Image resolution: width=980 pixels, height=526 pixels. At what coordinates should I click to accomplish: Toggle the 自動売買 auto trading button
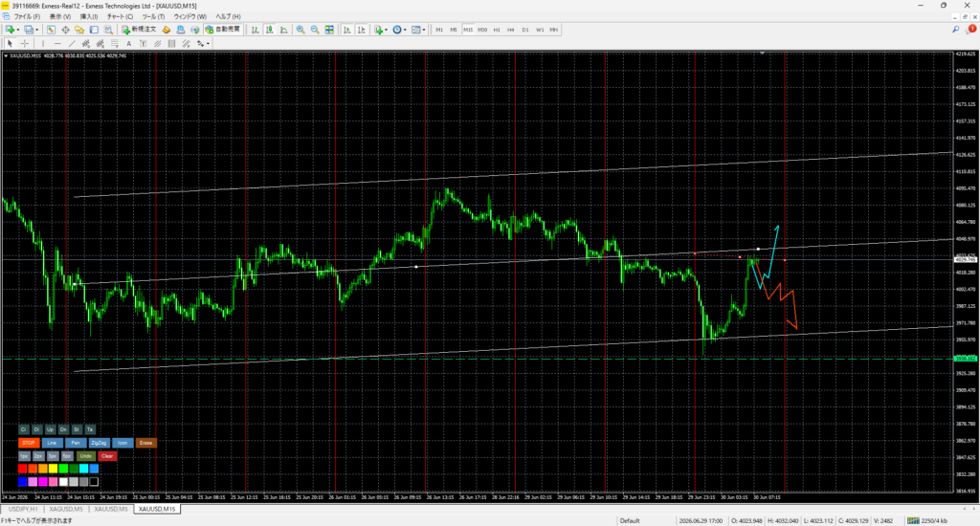tap(222, 30)
